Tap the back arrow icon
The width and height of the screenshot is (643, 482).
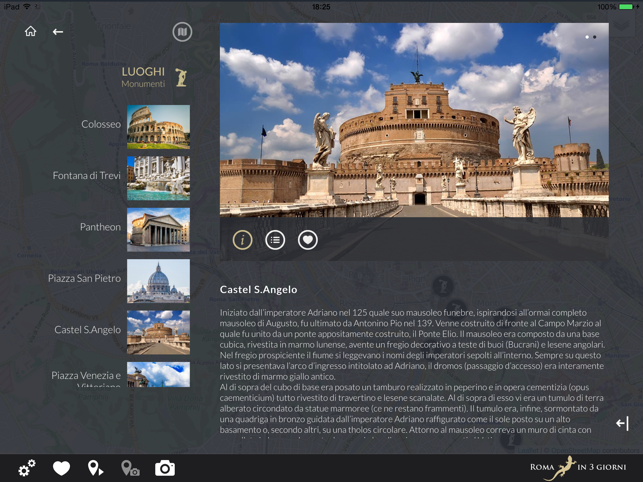[58, 32]
